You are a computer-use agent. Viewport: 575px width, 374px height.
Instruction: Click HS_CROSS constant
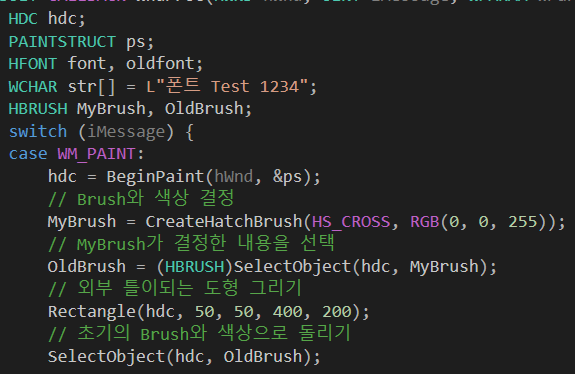point(351,222)
